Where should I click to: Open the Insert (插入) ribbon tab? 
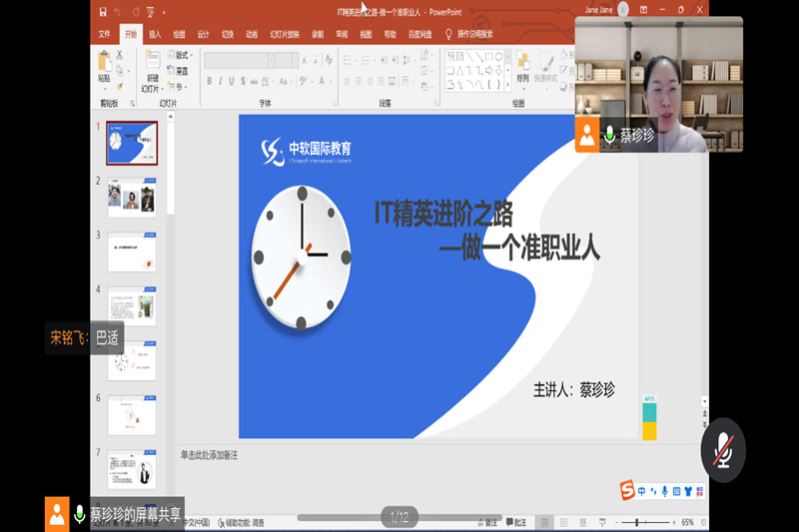click(x=155, y=33)
